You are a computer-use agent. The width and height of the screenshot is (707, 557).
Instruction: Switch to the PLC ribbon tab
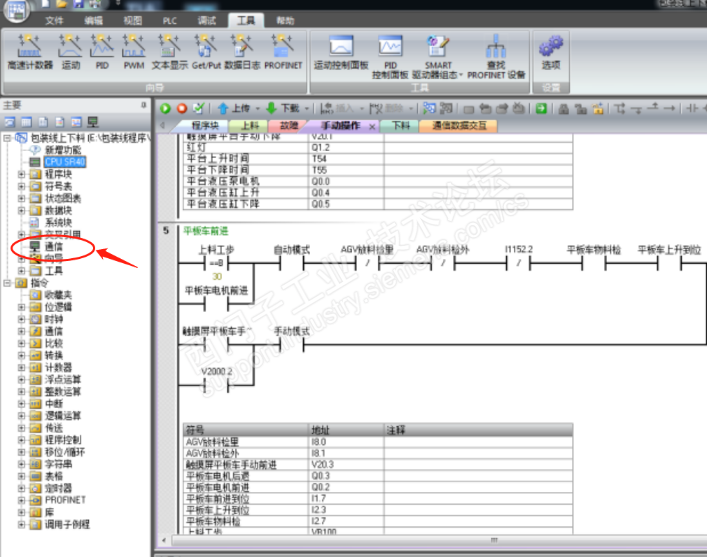click(170, 20)
